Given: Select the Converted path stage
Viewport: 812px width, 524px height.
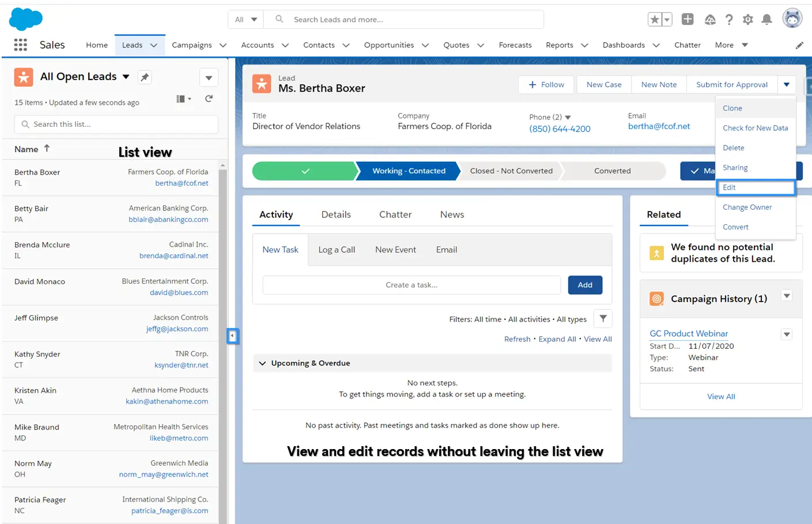Looking at the screenshot, I should [613, 171].
